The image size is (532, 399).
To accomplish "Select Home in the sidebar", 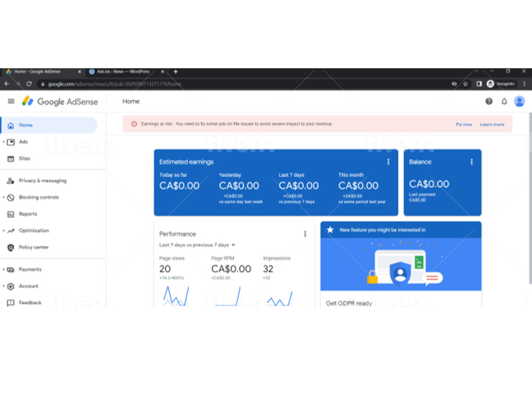I will coord(49,125).
